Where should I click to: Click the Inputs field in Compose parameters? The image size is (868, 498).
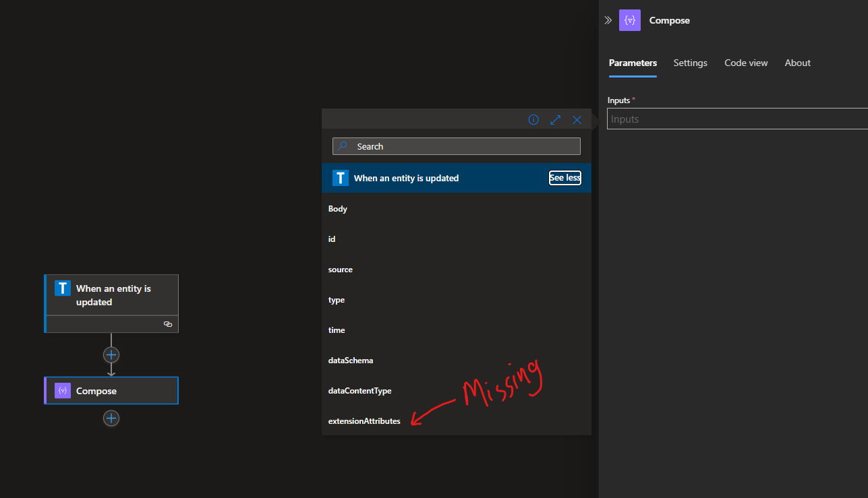pos(735,119)
